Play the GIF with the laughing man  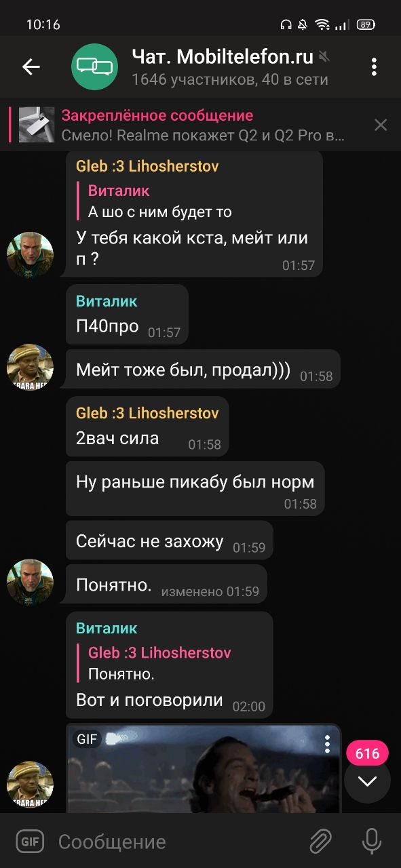[x=204, y=768]
